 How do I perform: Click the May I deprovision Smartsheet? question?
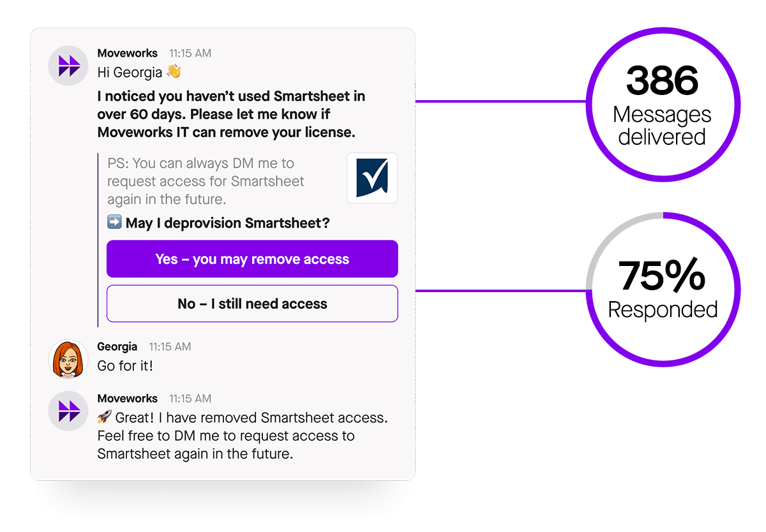[x=228, y=223]
